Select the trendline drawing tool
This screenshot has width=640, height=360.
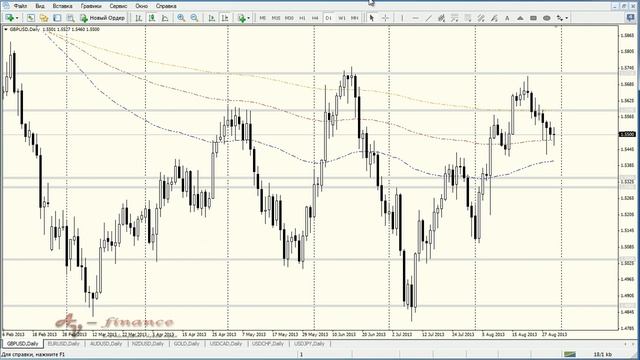tap(428, 18)
